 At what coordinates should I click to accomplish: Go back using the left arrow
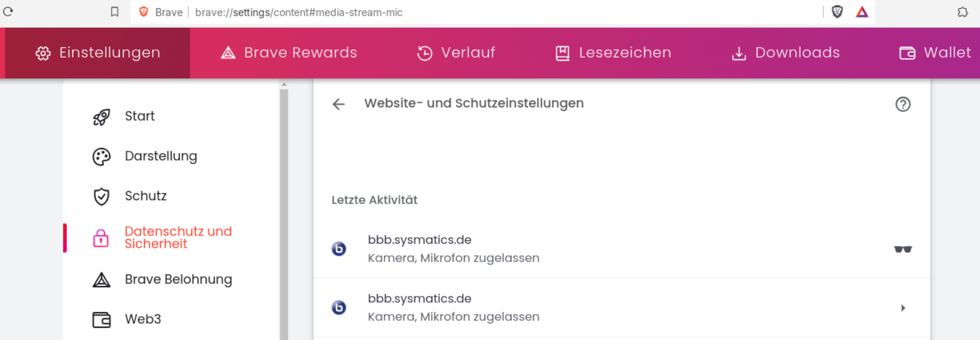click(338, 104)
